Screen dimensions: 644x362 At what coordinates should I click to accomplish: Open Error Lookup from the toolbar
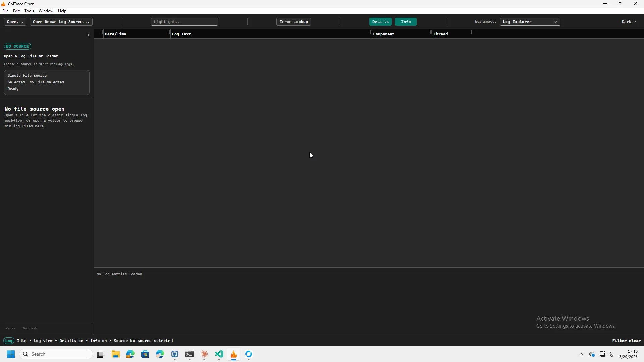point(293,21)
